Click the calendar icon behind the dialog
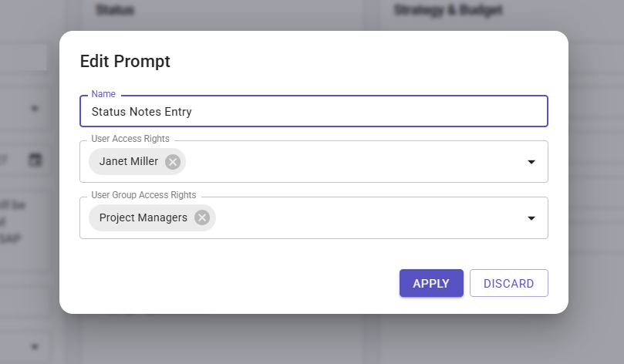624x364 pixels. (35, 160)
